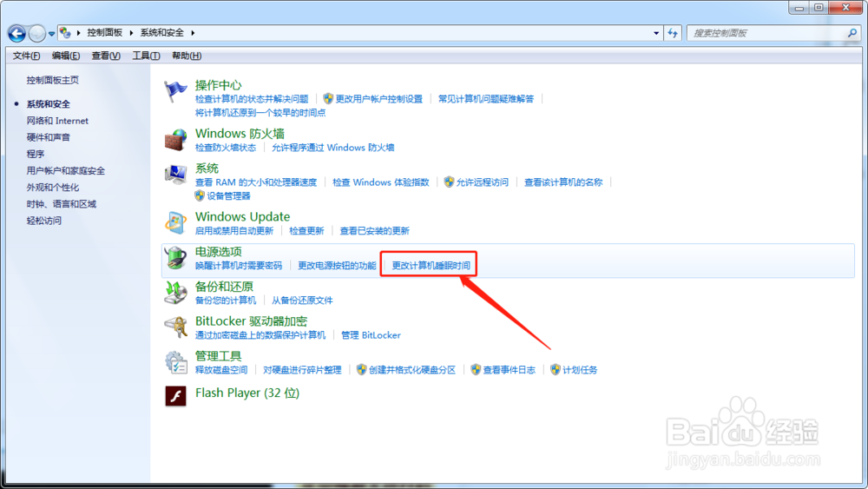This screenshot has width=868, height=489.
Task: Open 外观和个性化 in sidebar
Action: 53,188
